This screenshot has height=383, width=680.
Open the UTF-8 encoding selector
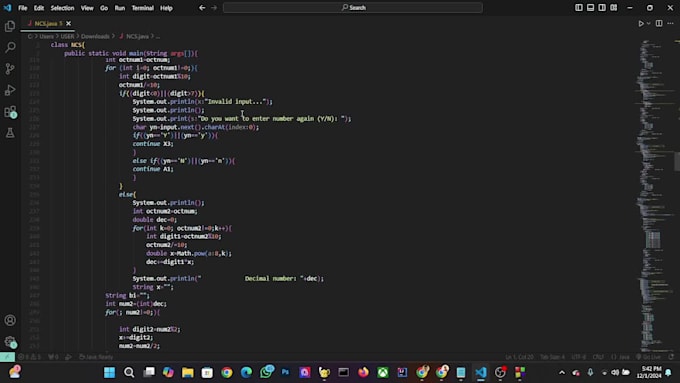click(578, 357)
